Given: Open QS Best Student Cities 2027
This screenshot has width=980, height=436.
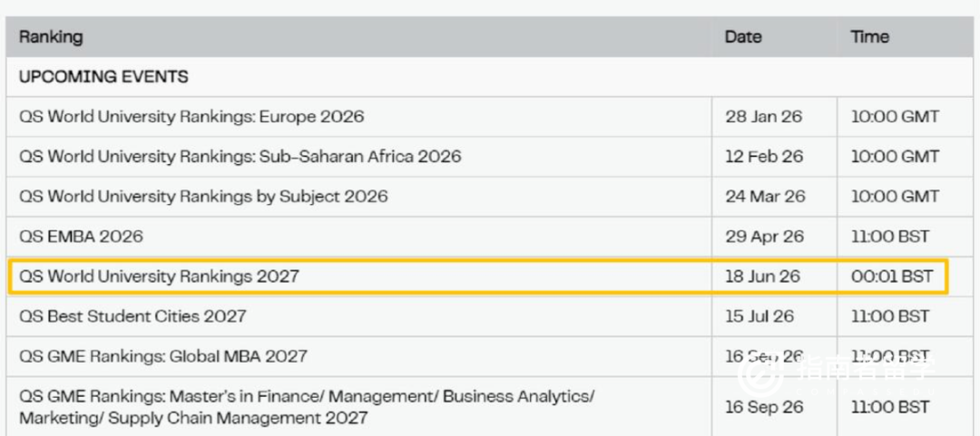Looking at the screenshot, I should [x=132, y=316].
